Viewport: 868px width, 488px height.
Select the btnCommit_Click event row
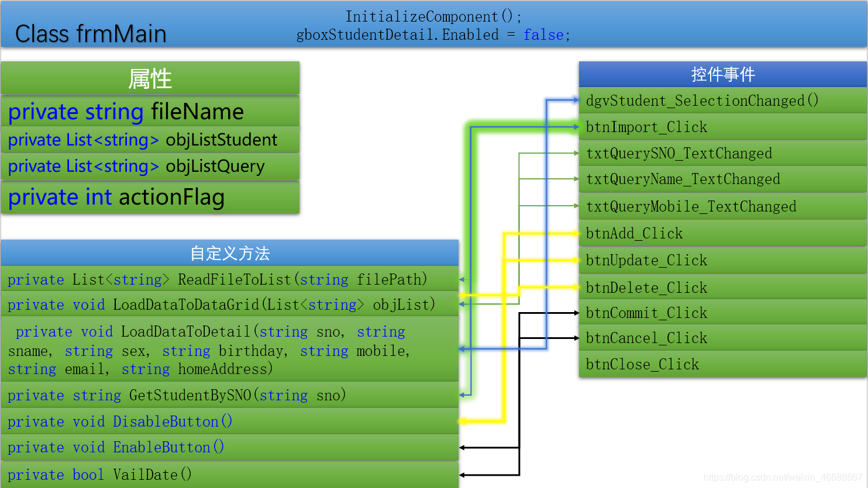click(723, 313)
